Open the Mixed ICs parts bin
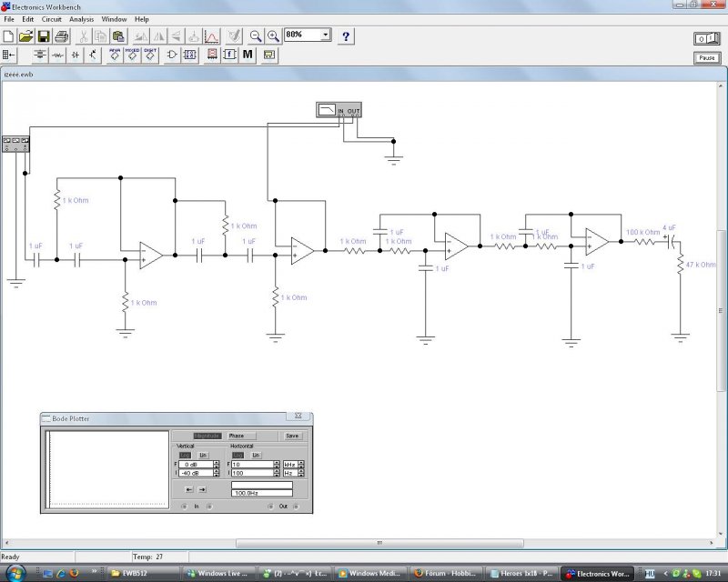The height and width of the screenshot is (582, 728). tap(132, 55)
